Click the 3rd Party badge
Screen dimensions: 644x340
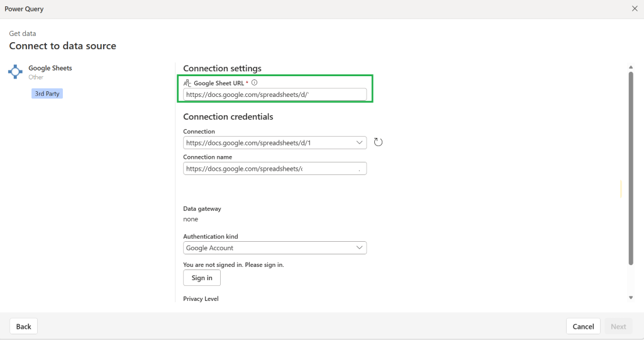(x=47, y=94)
